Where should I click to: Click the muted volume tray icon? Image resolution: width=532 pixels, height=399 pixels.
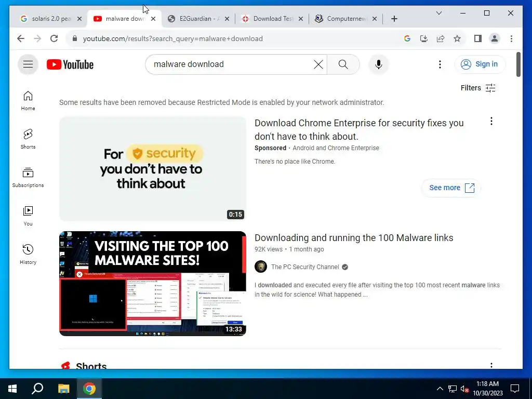tap(464, 389)
